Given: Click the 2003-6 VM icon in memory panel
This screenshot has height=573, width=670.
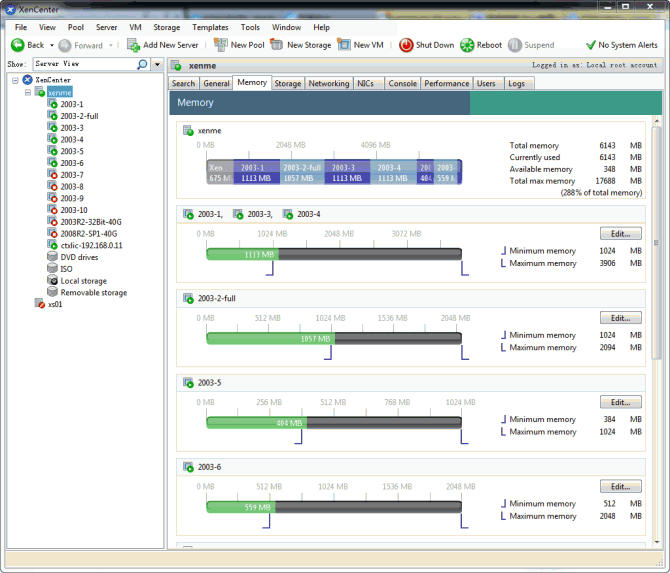Looking at the screenshot, I should (188, 467).
